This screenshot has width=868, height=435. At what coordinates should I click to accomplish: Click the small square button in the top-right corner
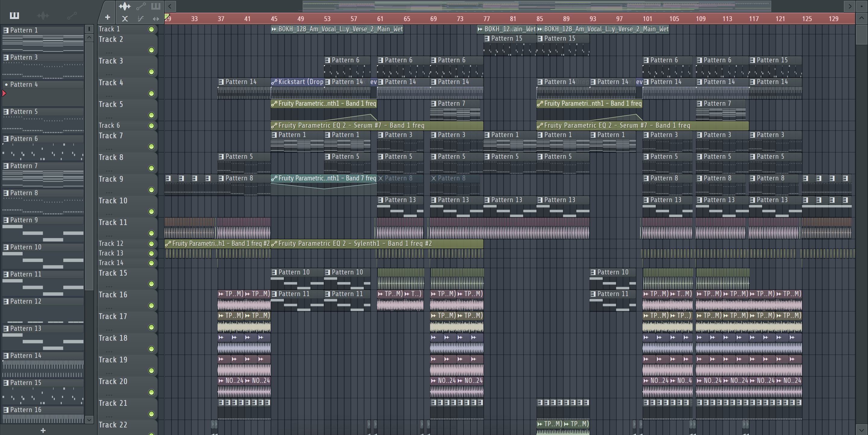click(x=862, y=6)
